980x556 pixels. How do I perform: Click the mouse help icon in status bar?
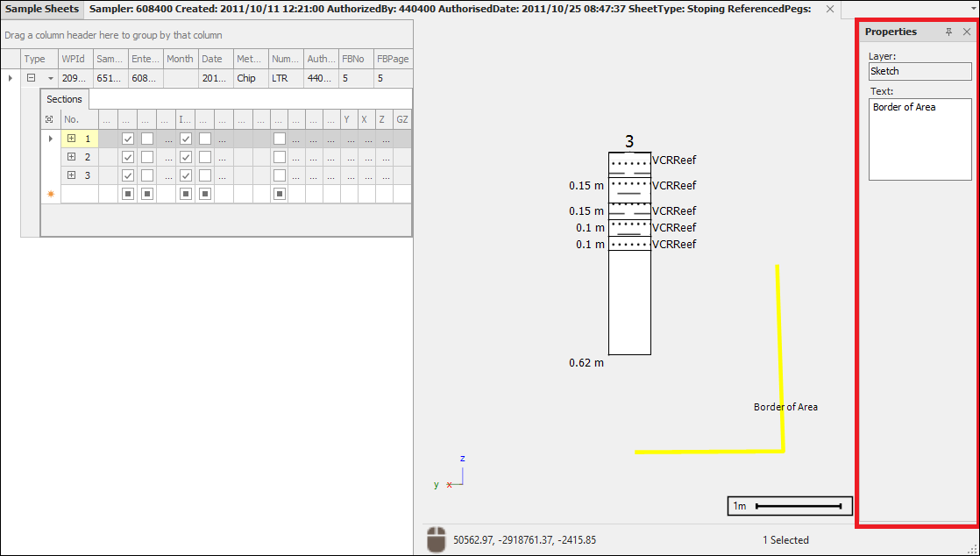[x=436, y=539]
